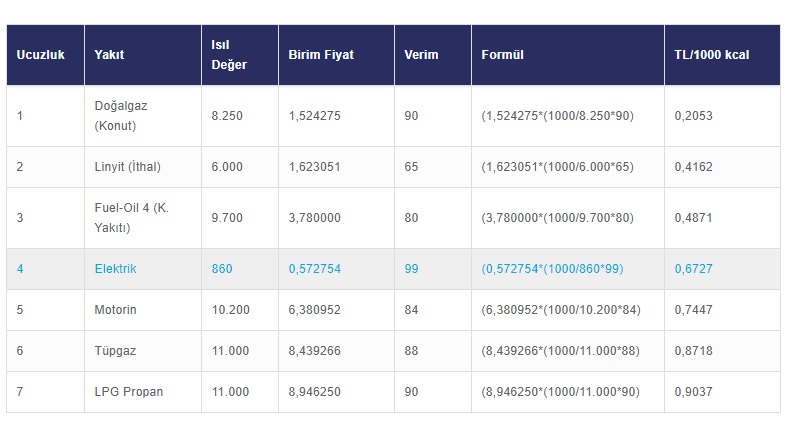Click the Ucuzluk column header

[41, 55]
